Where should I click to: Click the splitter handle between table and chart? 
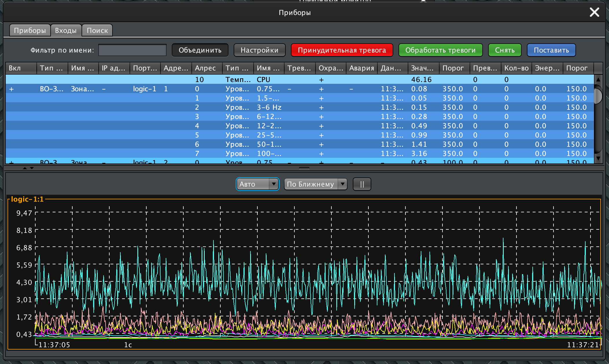(x=304, y=168)
